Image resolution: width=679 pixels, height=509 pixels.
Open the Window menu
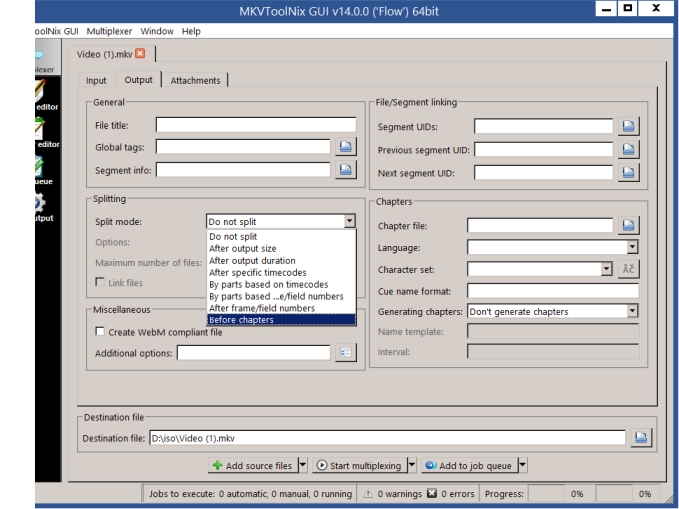[x=157, y=31]
